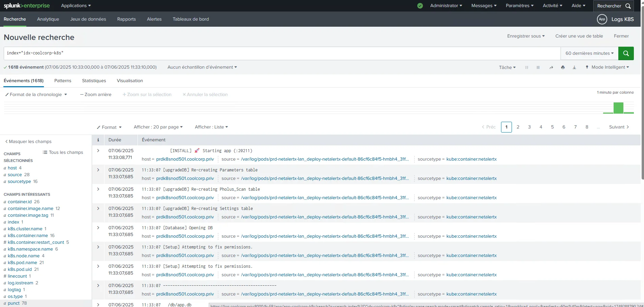This screenshot has width=644, height=307.
Task: Open the Logs K8S app icon
Action: 602,19
